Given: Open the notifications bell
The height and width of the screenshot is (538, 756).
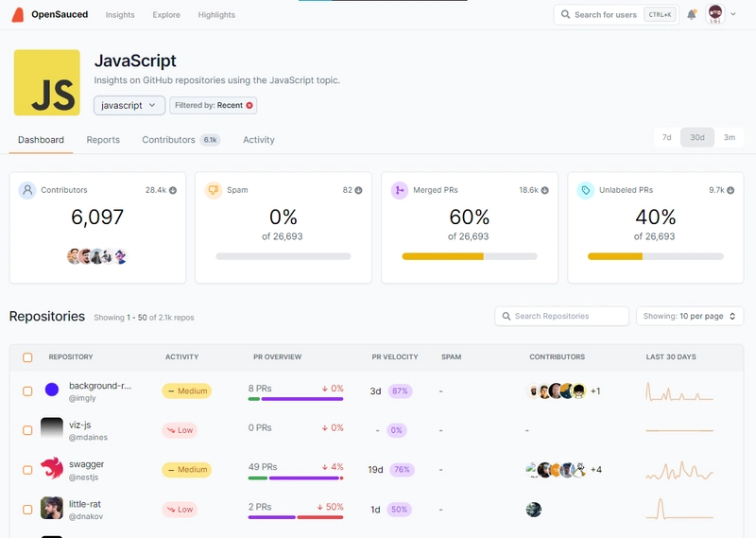Looking at the screenshot, I should [692, 14].
